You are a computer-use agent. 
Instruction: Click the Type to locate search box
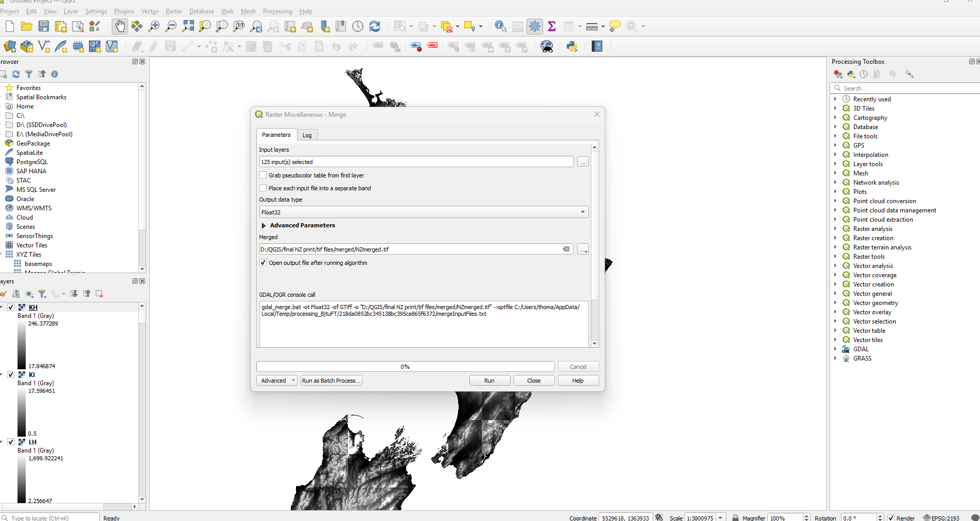click(x=50, y=517)
